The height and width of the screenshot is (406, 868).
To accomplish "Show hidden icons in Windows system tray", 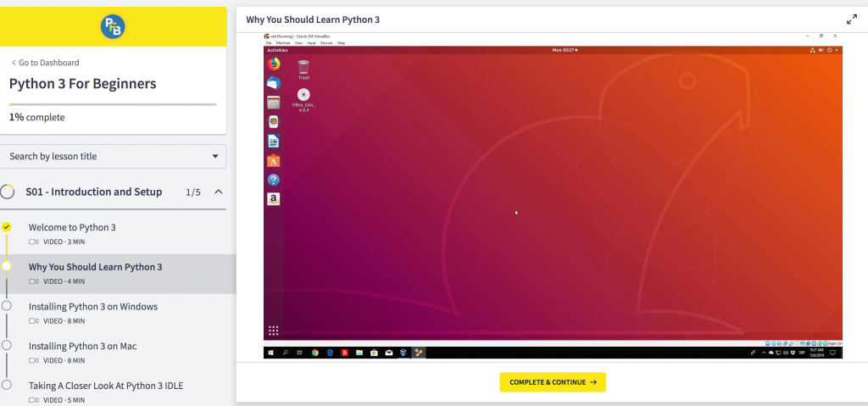I will [x=764, y=353].
